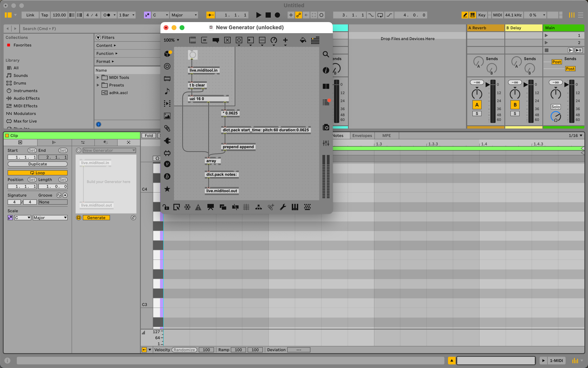Open the Max zoom 100% dropdown
Screen dimensions: 588x368
(171, 40)
